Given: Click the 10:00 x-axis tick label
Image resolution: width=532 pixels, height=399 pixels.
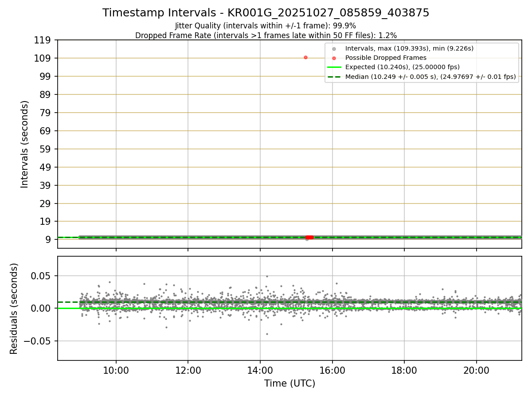Looking at the screenshot, I should (x=116, y=370).
